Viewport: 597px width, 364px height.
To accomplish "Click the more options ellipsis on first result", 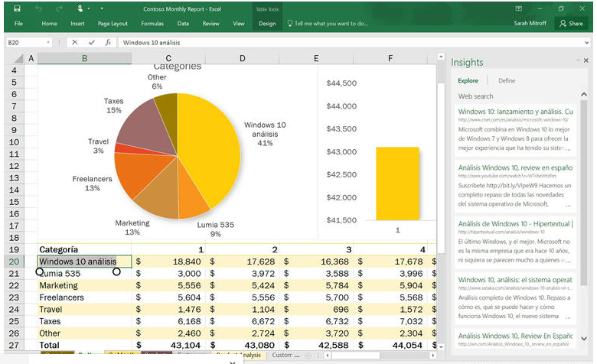I will [568, 149].
